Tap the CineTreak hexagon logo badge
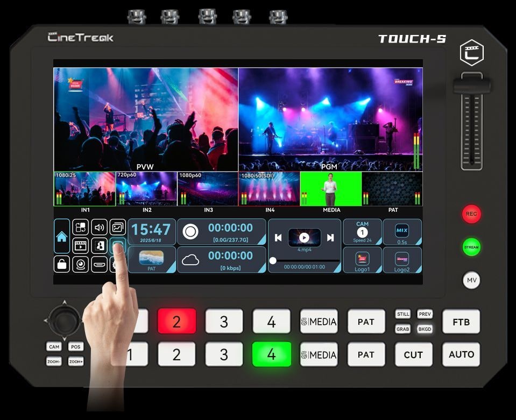The height and width of the screenshot is (420, 516). click(471, 53)
